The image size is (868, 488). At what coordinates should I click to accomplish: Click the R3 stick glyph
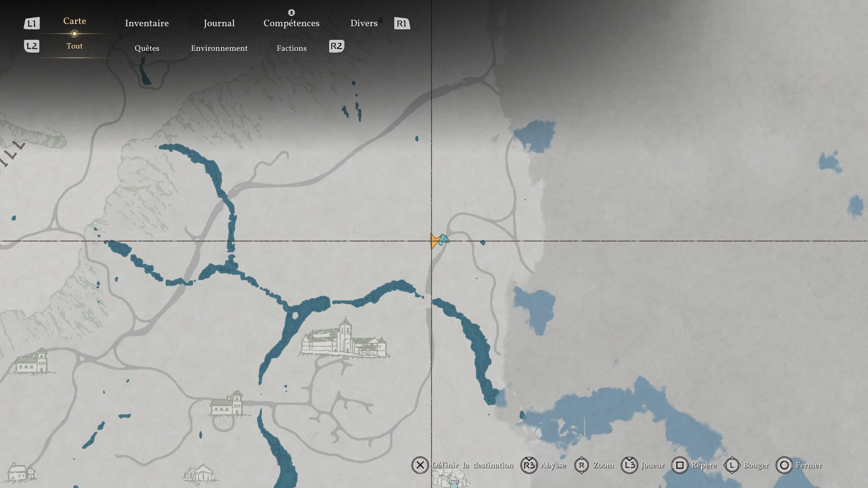[x=529, y=465]
